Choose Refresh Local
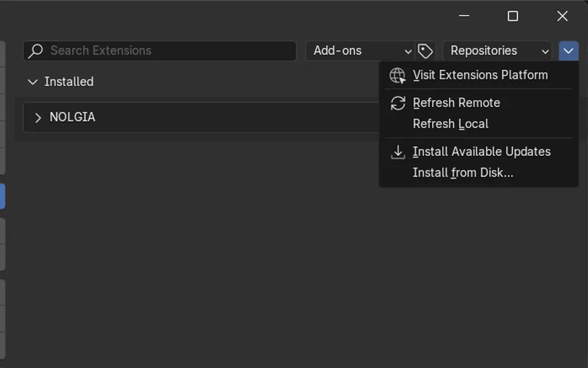The height and width of the screenshot is (368, 588). [478, 124]
